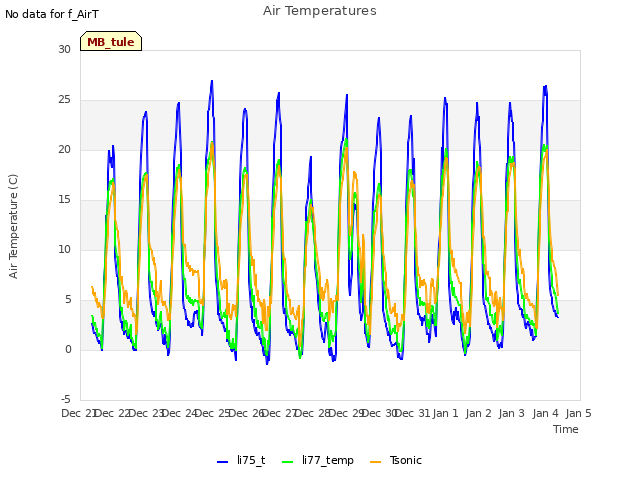640x480 pixels.
Task: Toggle the li77_temp legend entry
Action: tap(318, 460)
